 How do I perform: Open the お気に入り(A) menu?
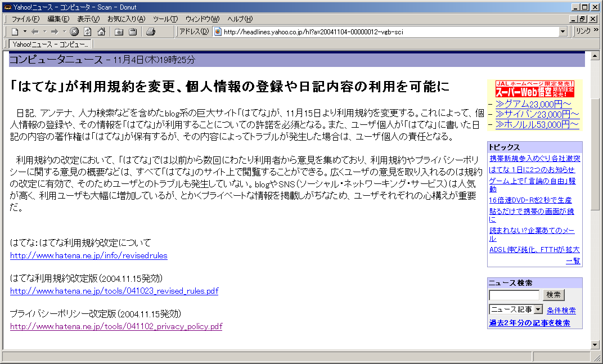pos(126,19)
